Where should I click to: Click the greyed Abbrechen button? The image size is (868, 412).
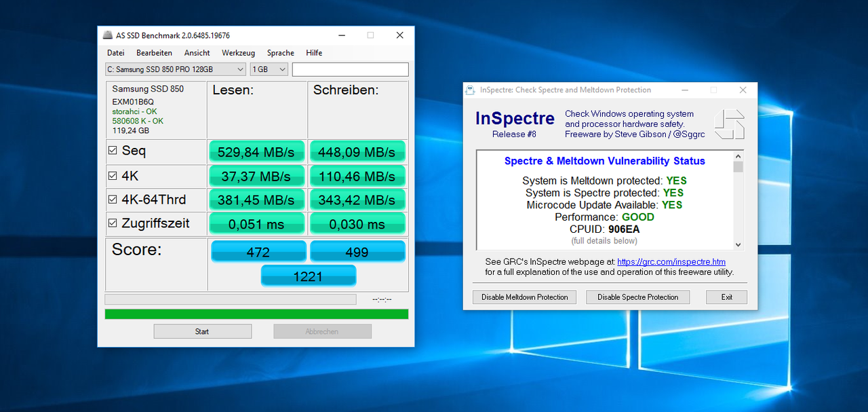click(322, 331)
